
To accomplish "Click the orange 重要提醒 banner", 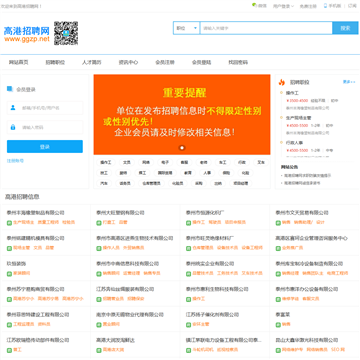I will click(x=182, y=115).
